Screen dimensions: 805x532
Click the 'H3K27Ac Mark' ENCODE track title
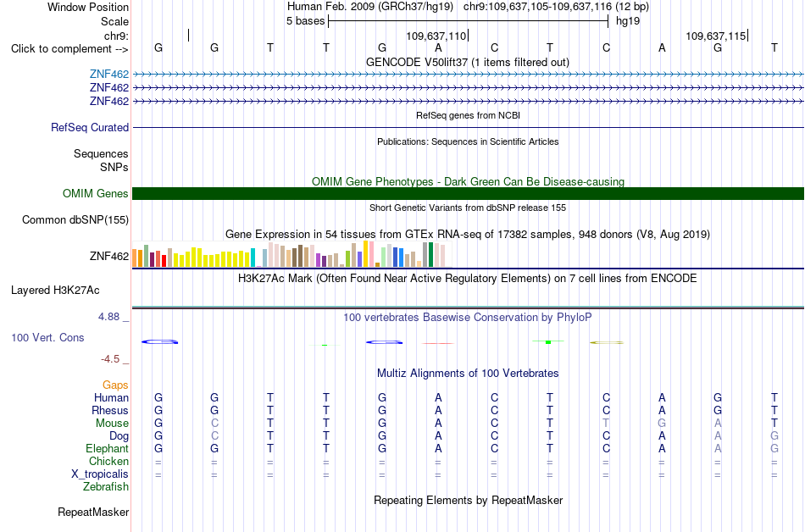(x=468, y=279)
